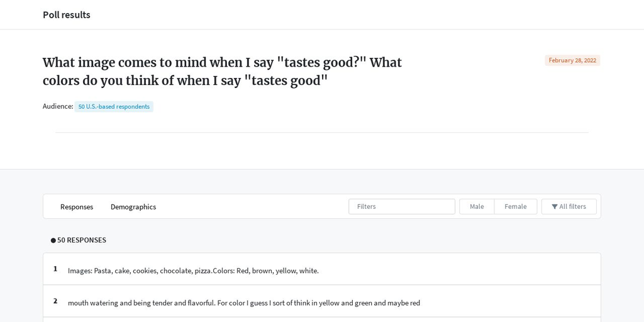Click the Audience label
The image size is (644, 322).
(58, 106)
